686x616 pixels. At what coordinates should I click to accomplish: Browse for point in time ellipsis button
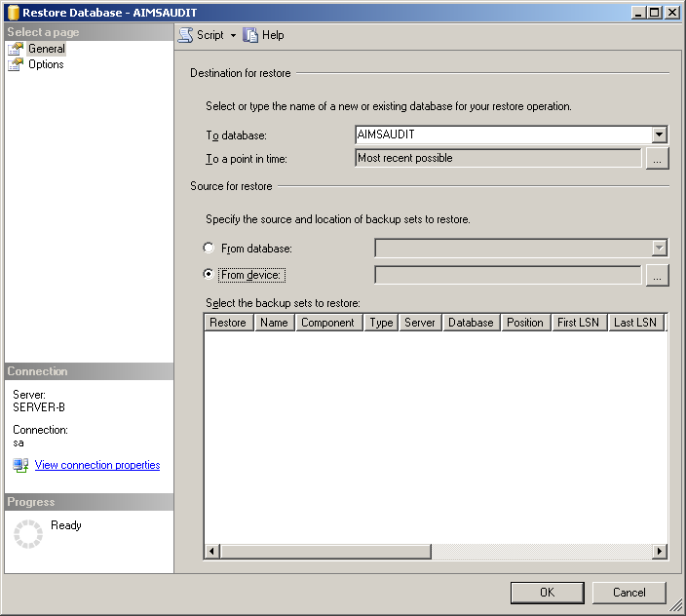coord(657,158)
